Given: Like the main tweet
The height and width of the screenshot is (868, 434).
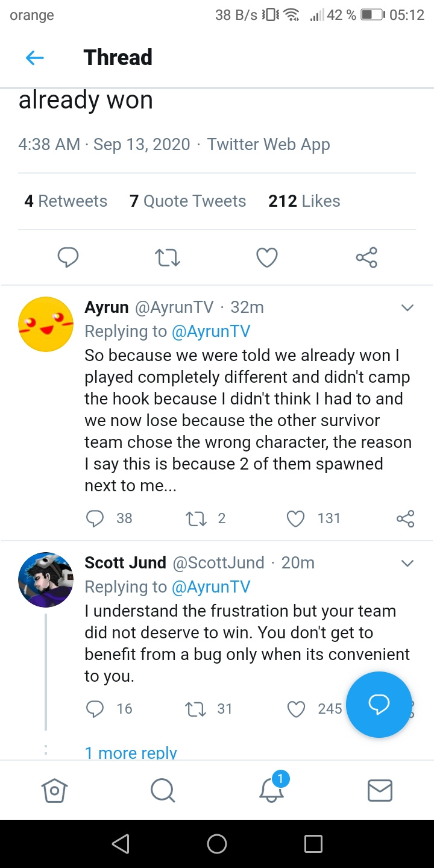Looking at the screenshot, I should coord(267,257).
